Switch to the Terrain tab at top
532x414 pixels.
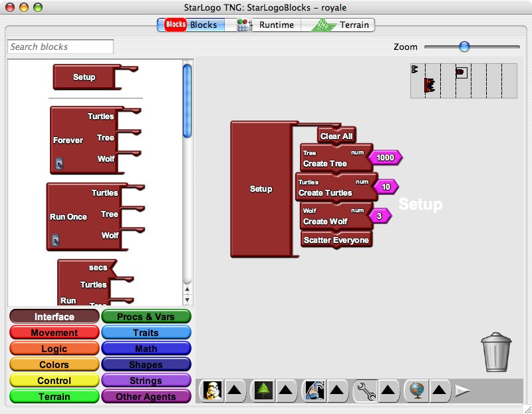(x=339, y=25)
